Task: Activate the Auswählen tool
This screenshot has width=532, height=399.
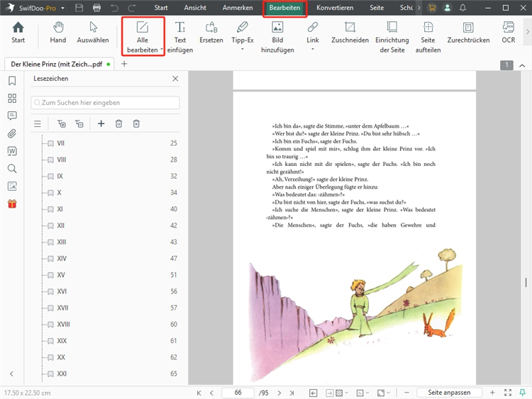Action: tap(93, 33)
